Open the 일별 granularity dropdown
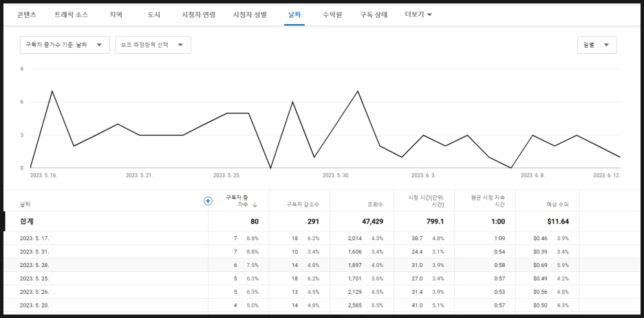Screen dimensions: 644x318 (x=597, y=45)
